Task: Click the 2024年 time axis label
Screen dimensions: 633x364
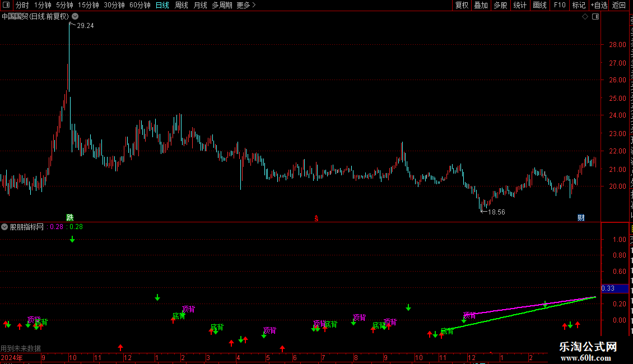Action: [x=12, y=358]
